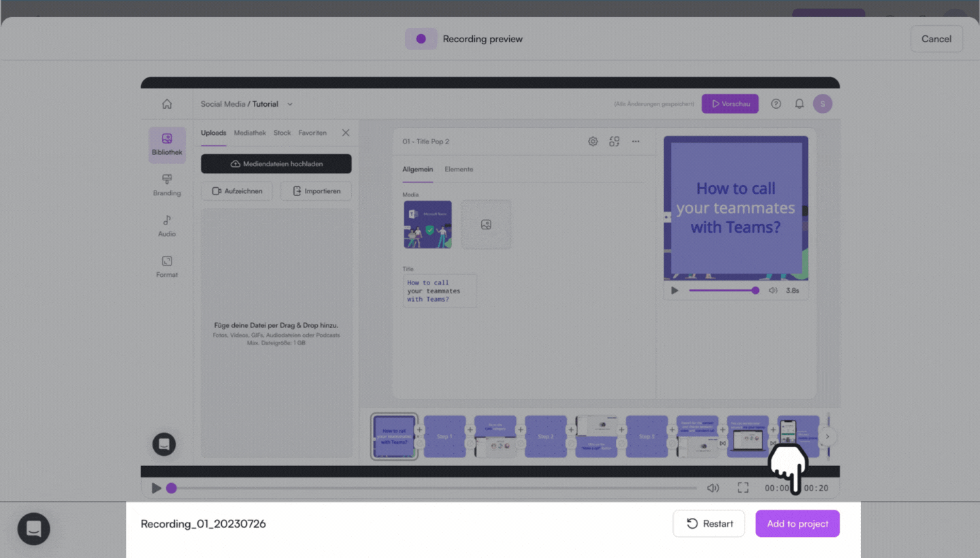Switch to the Elemente tab
Screen dimensions: 980x558
pyautogui.click(x=459, y=169)
